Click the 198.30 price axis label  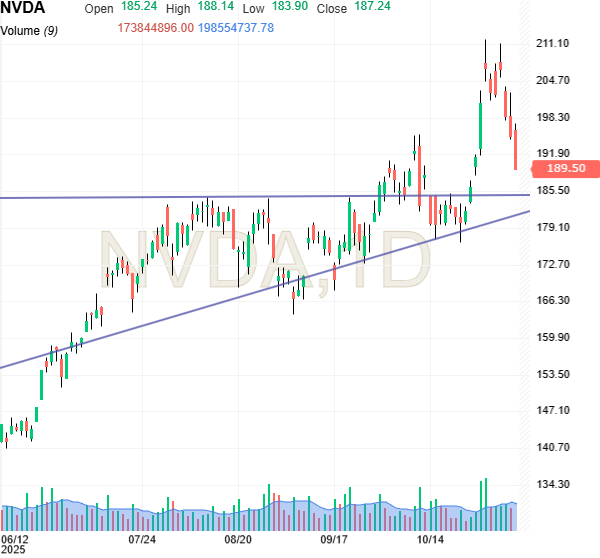coord(553,117)
